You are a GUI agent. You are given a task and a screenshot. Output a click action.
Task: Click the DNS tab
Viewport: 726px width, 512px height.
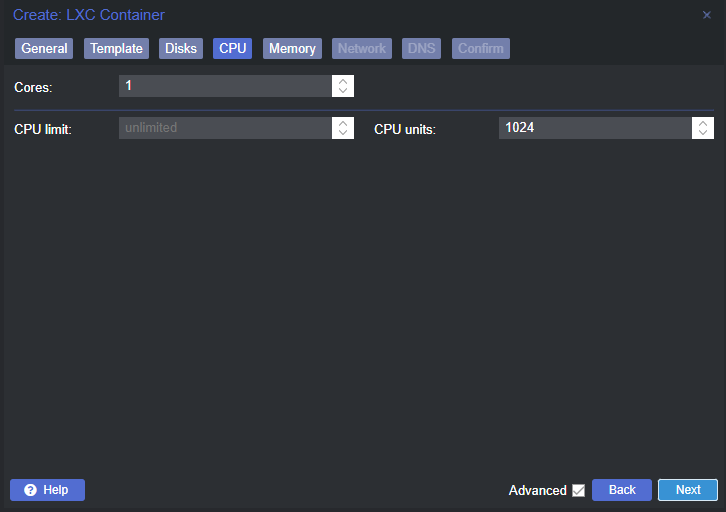click(421, 49)
